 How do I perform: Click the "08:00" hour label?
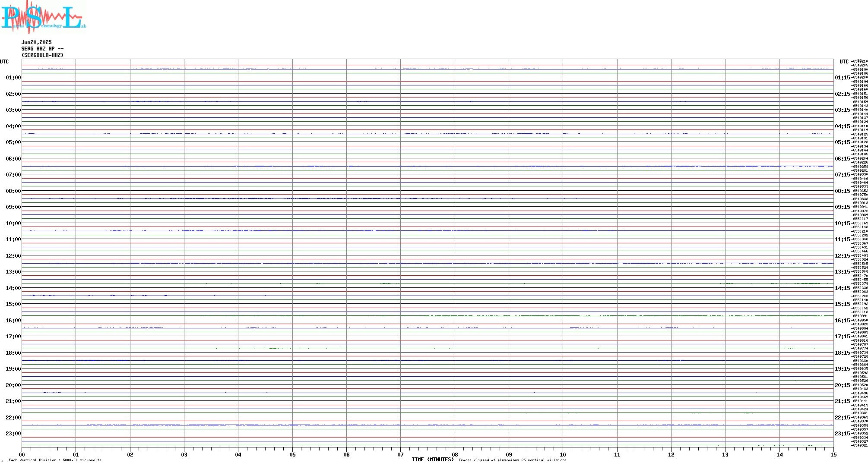coord(13,191)
